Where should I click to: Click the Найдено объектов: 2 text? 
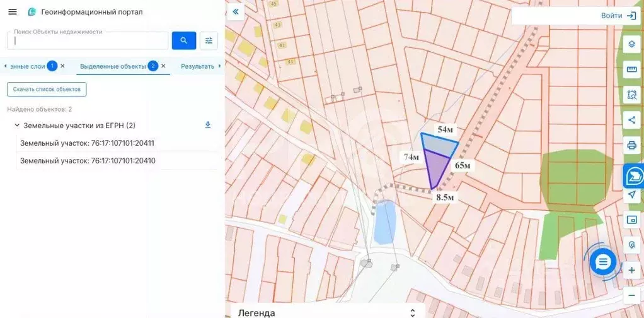(x=40, y=109)
